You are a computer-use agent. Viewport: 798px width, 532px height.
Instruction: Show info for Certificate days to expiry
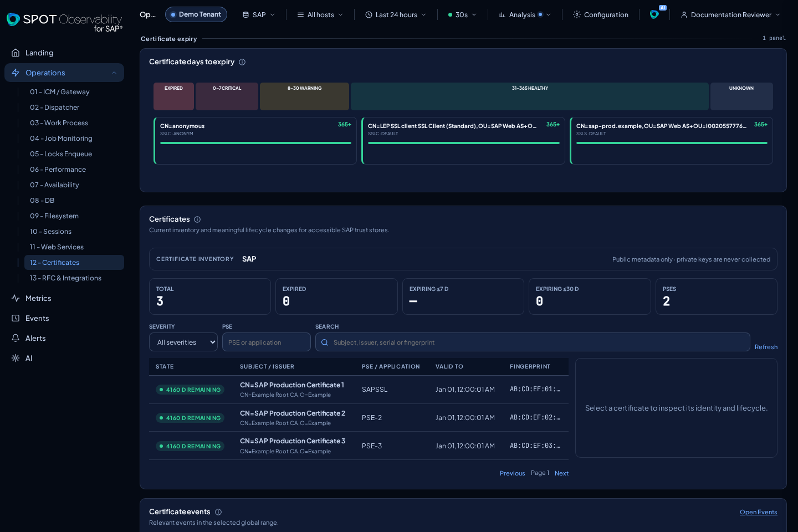(242, 62)
